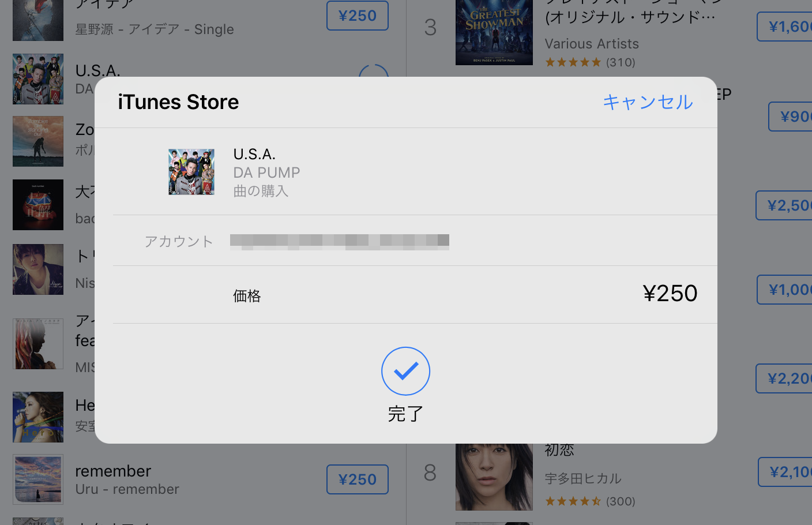The image size is (812, 525).
Task: Tap the ¥250 price row in dialog
Action: (415, 295)
